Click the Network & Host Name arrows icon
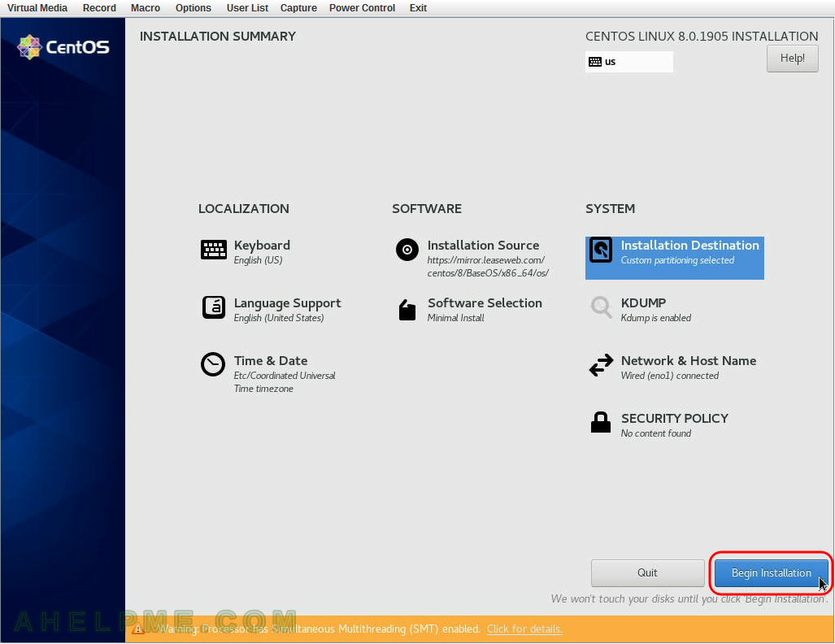 (x=601, y=365)
